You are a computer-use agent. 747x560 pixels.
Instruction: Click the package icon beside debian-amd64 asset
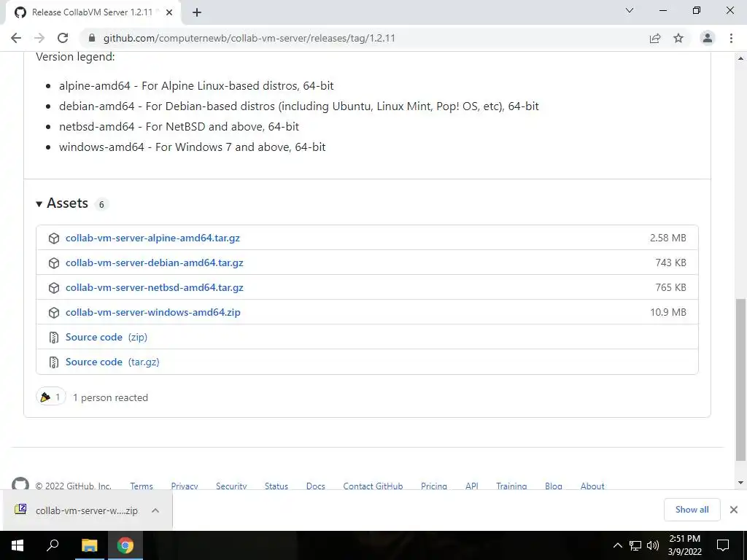(x=54, y=262)
